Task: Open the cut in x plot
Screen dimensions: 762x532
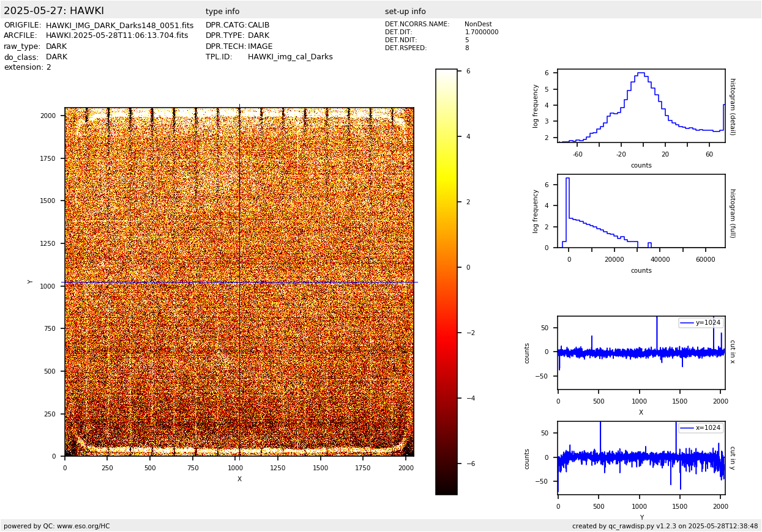Action: coord(641,353)
